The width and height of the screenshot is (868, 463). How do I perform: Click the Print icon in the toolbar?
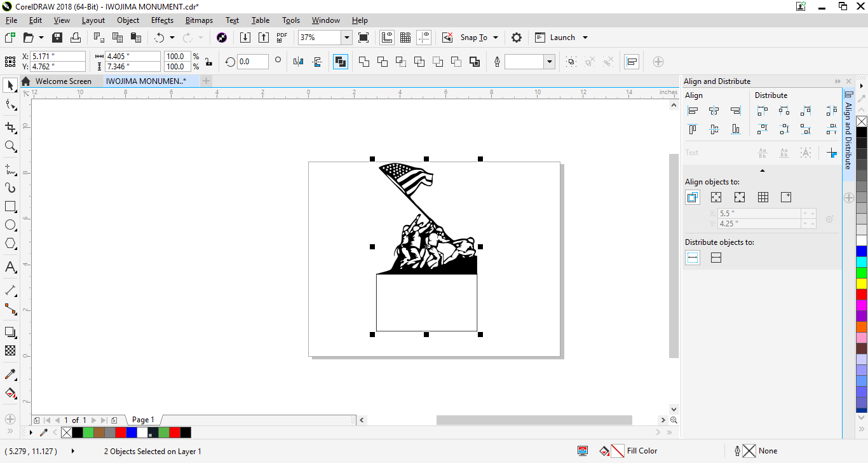click(76, 38)
